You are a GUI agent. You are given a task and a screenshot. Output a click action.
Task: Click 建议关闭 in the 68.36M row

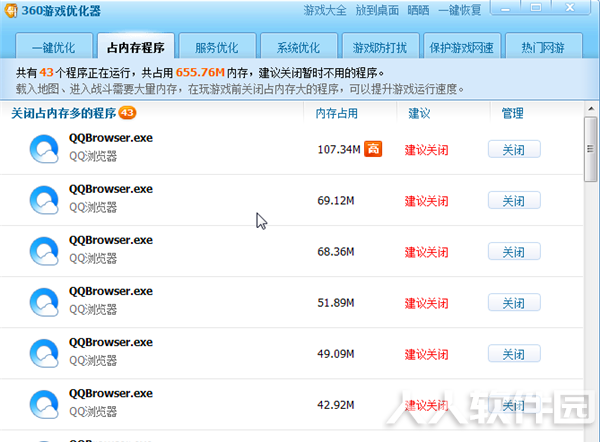[x=426, y=252]
